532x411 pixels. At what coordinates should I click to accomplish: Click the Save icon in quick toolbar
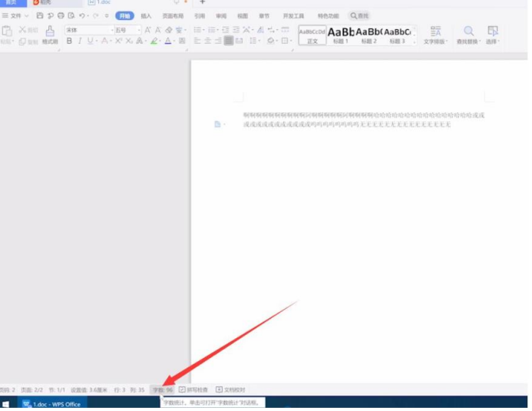(x=40, y=15)
